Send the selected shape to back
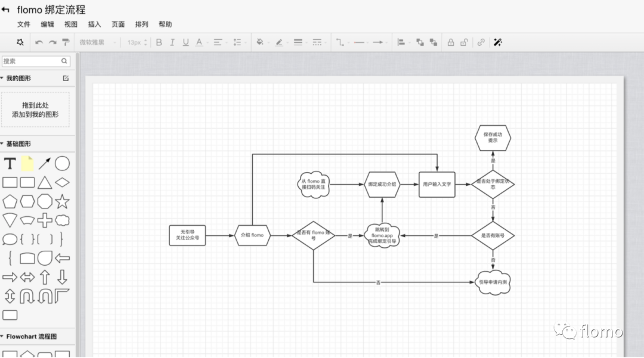This screenshot has height=358, width=644. (434, 42)
